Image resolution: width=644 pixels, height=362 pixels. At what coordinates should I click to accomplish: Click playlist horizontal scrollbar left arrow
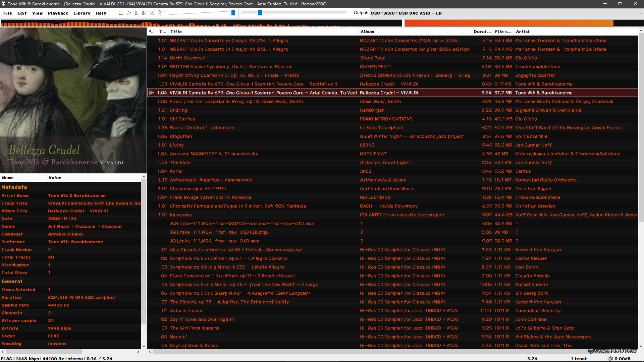[x=150, y=352]
